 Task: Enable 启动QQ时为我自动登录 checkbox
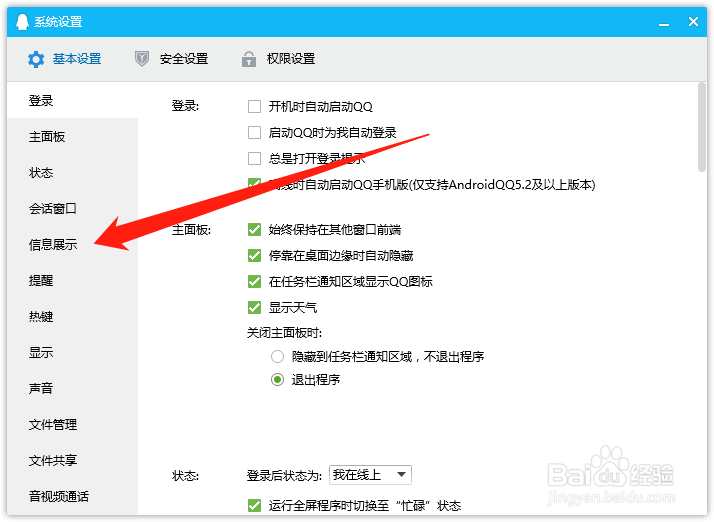pyautogui.click(x=255, y=133)
